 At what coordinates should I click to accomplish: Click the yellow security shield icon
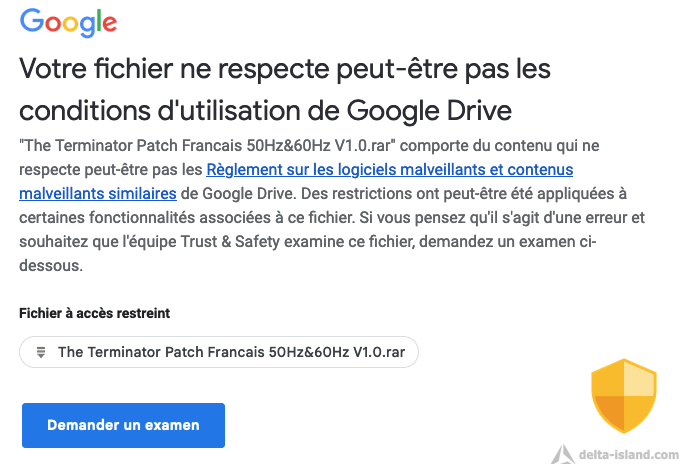coord(624,396)
